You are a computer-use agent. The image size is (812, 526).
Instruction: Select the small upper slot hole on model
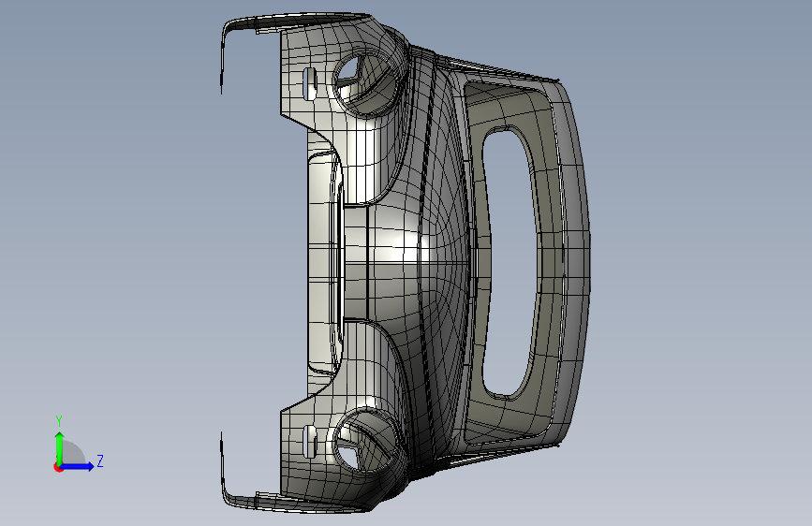(310, 83)
